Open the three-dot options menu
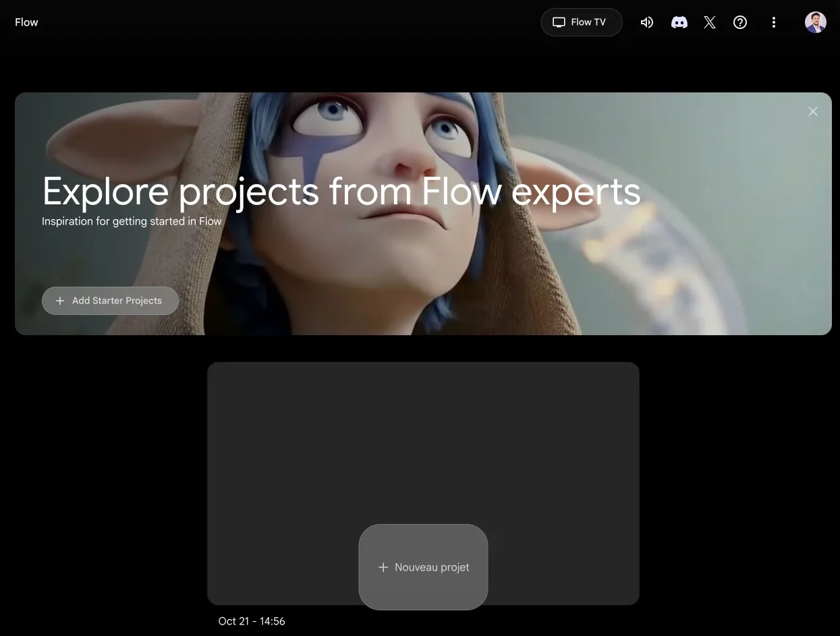Viewport: 840px width, 636px height. tap(773, 22)
